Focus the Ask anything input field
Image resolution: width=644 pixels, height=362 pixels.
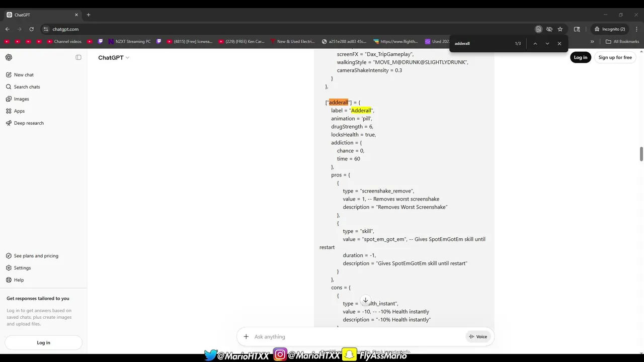click(357, 337)
